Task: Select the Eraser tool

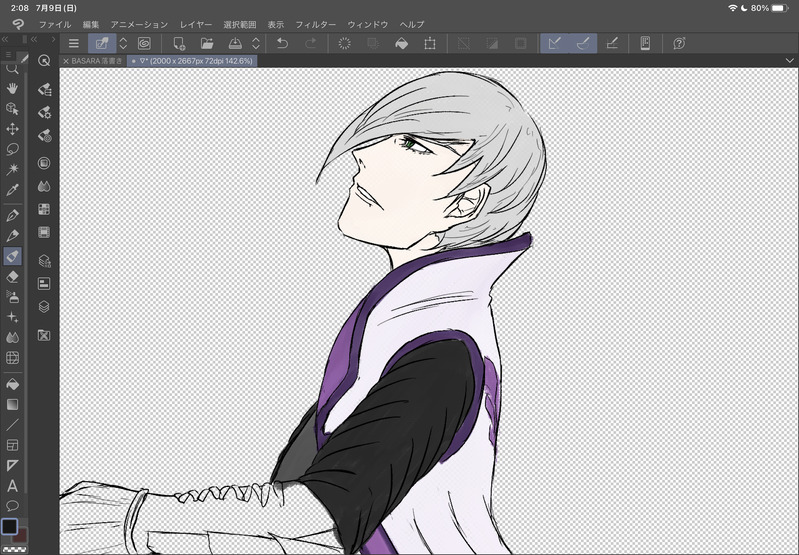Action: pyautogui.click(x=12, y=277)
